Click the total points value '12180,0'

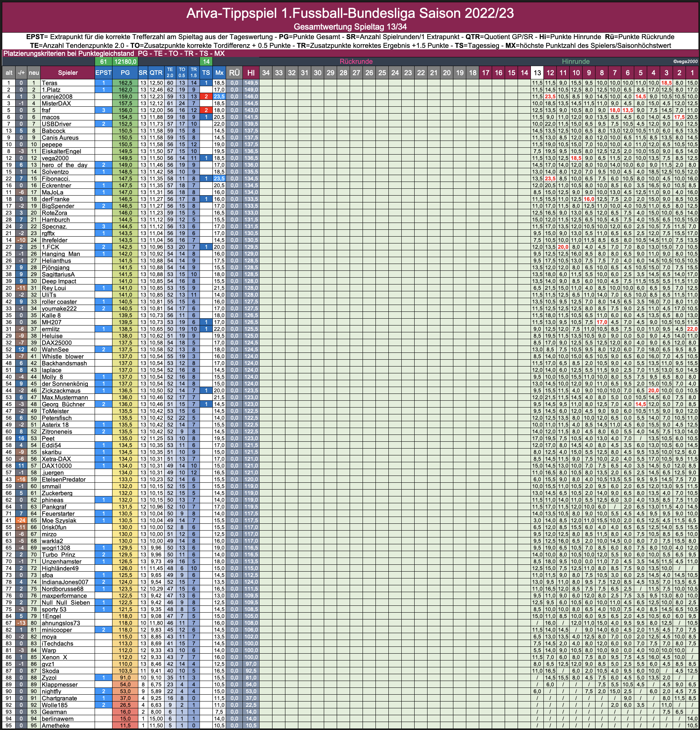pyautogui.click(x=125, y=62)
